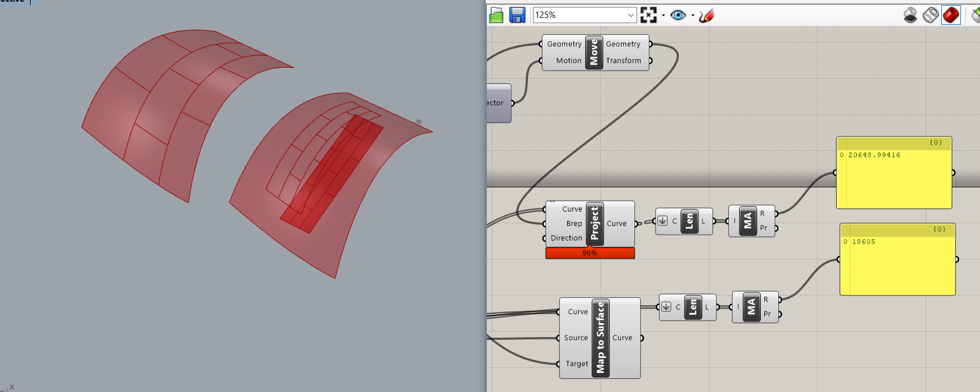This screenshot has height=392, width=980.
Task: Select the dark red projected patch on right surface
Action: 332,173
